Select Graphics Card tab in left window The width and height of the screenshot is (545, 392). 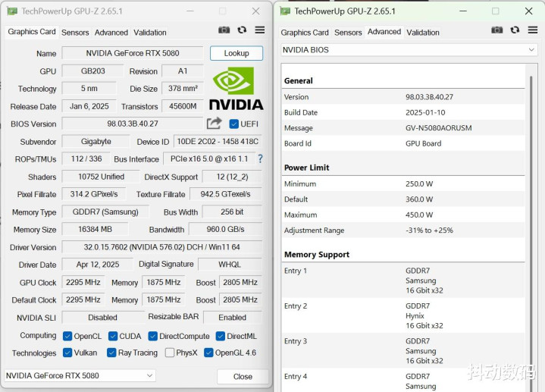point(32,32)
